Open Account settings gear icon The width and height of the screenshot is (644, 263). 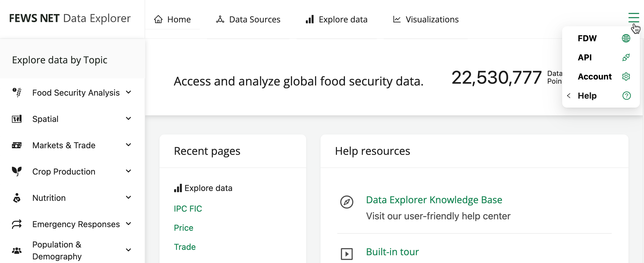(626, 77)
